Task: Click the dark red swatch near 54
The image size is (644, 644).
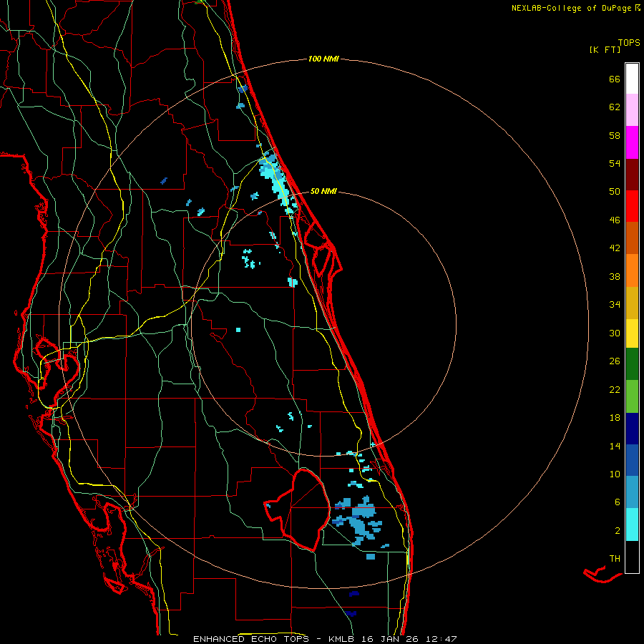Action: tap(632, 175)
